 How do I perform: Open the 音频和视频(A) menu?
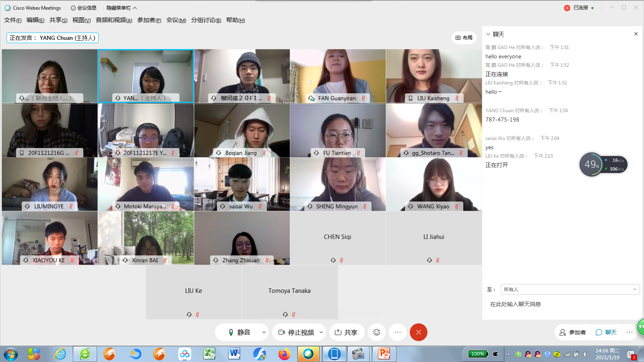114,20
